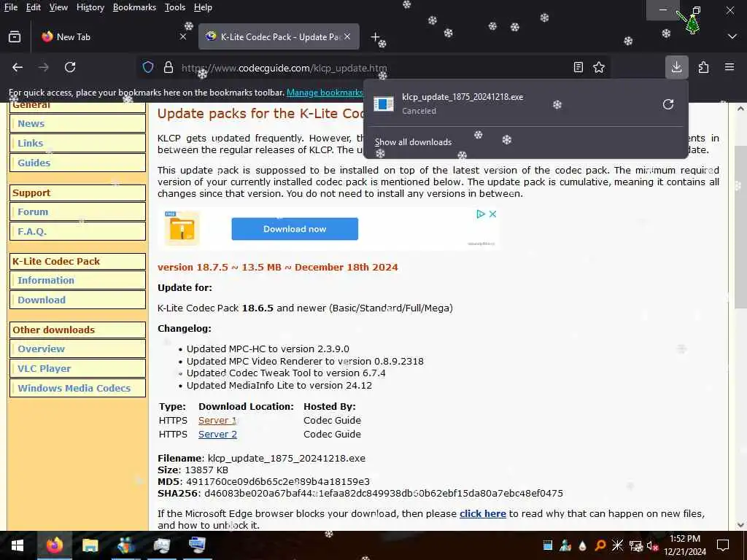The image size is (747, 560).
Task: Follow the 'click here' Edge link
Action: tap(483, 514)
